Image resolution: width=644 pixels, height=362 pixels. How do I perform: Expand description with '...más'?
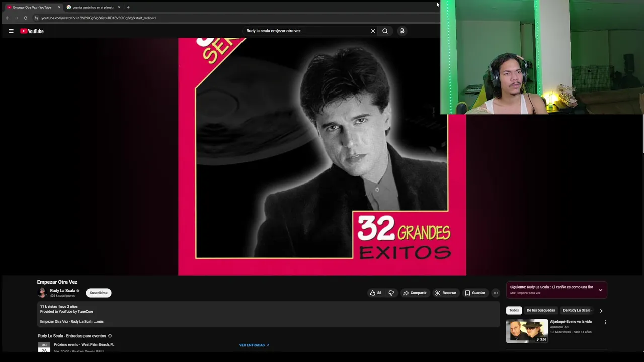(x=99, y=321)
